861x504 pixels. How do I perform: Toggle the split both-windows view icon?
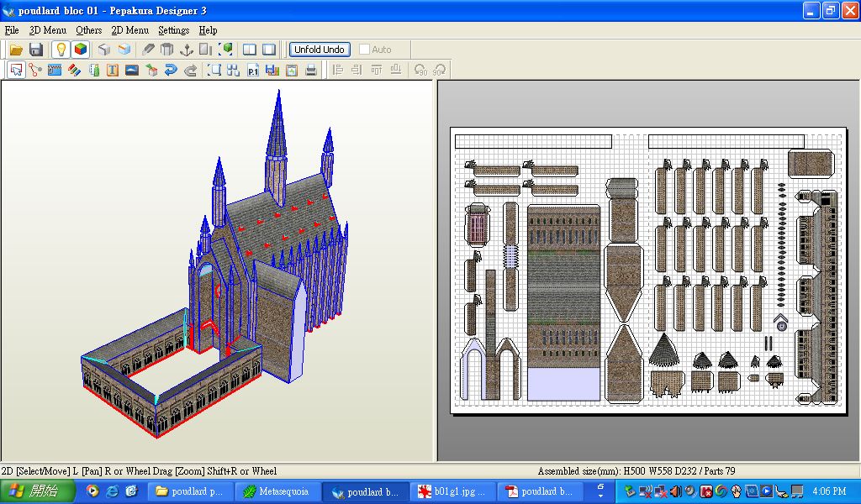pos(249,50)
